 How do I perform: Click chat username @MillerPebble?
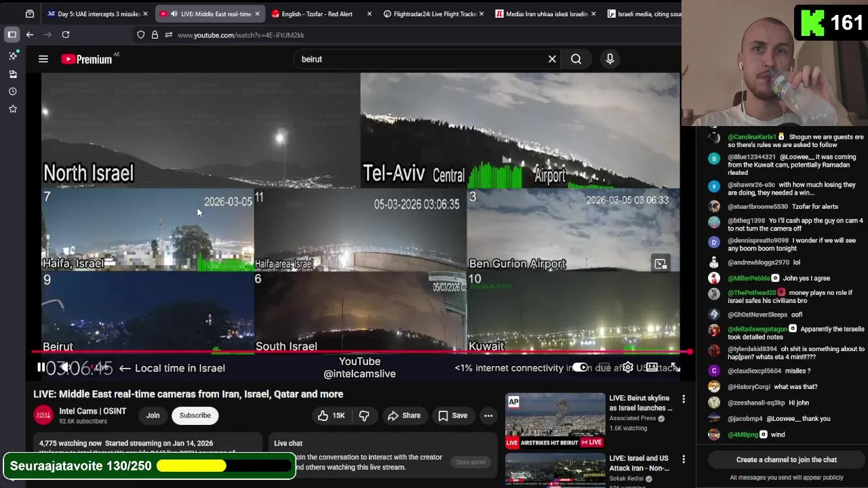tap(749, 279)
